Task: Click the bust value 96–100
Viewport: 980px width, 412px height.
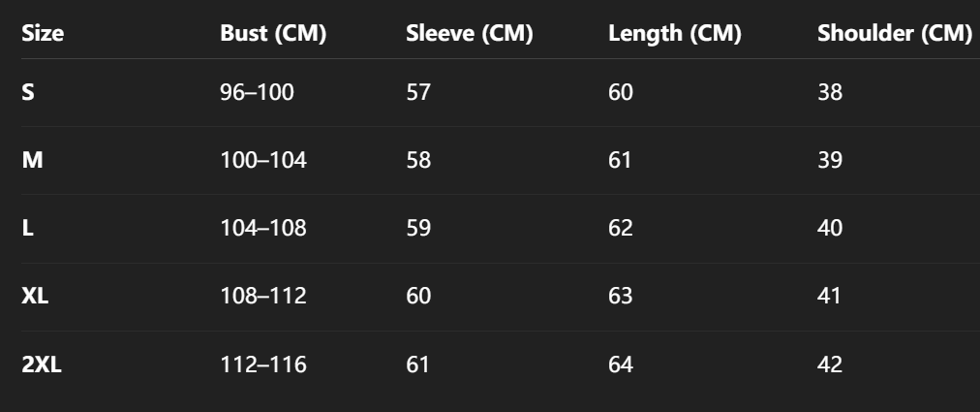Action: click(257, 93)
